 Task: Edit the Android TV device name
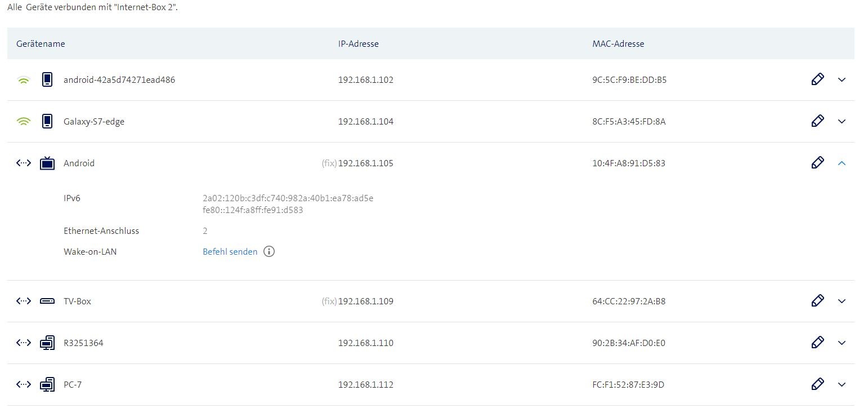point(817,163)
